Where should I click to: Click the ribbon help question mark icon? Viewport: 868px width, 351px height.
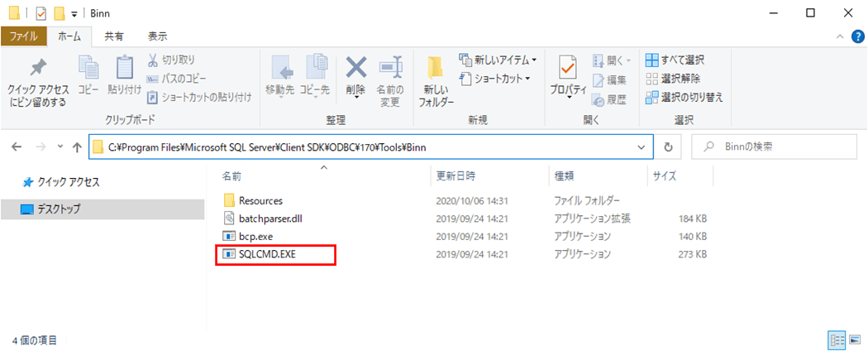pyautogui.click(x=857, y=36)
